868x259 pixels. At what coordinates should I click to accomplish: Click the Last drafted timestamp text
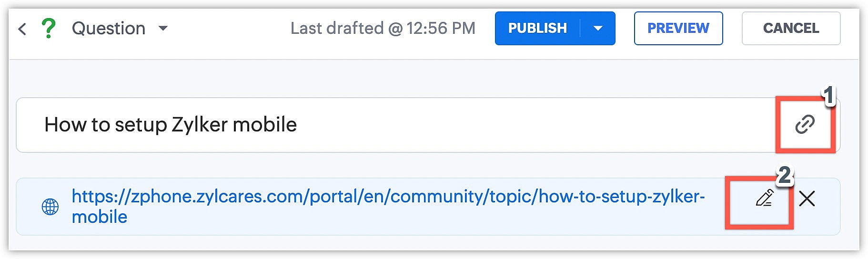383,29
